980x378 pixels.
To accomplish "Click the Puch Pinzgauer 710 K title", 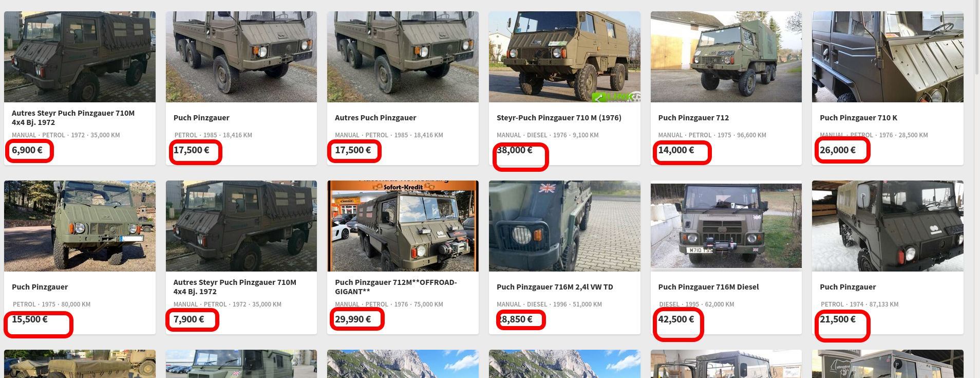I will pyautogui.click(x=858, y=118).
